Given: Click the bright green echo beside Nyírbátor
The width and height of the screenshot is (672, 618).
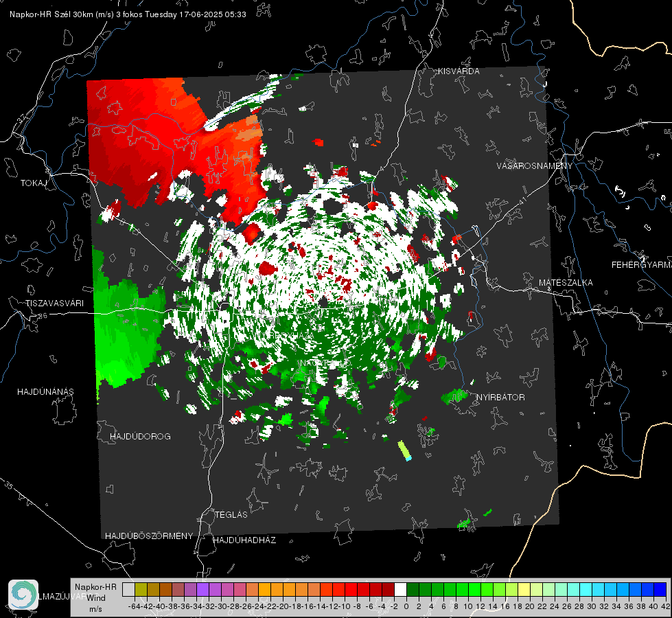Looking at the screenshot, I should point(454,396).
